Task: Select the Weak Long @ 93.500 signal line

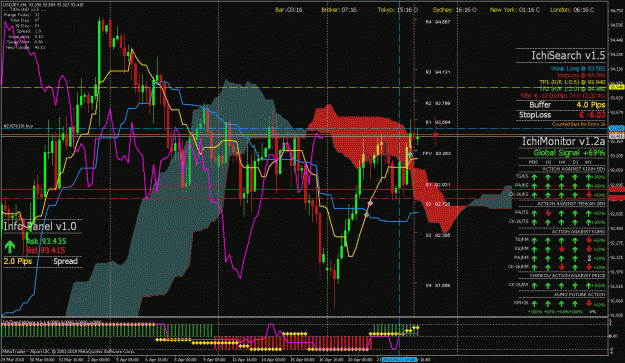Action: click(x=578, y=69)
